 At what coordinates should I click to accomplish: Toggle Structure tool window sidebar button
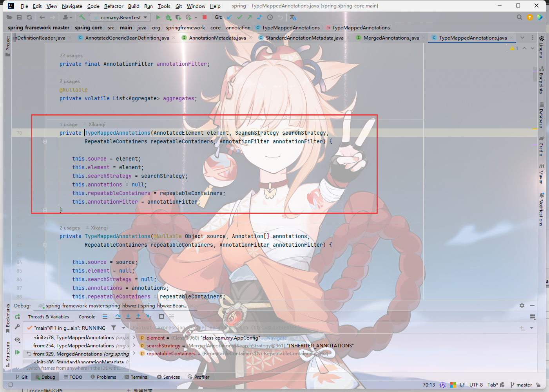(x=8, y=354)
